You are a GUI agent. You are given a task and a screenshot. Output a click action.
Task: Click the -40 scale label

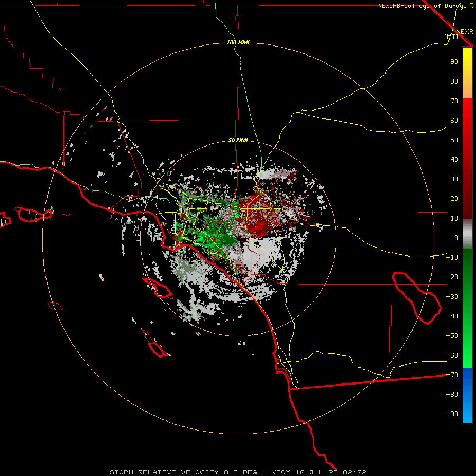(452, 316)
